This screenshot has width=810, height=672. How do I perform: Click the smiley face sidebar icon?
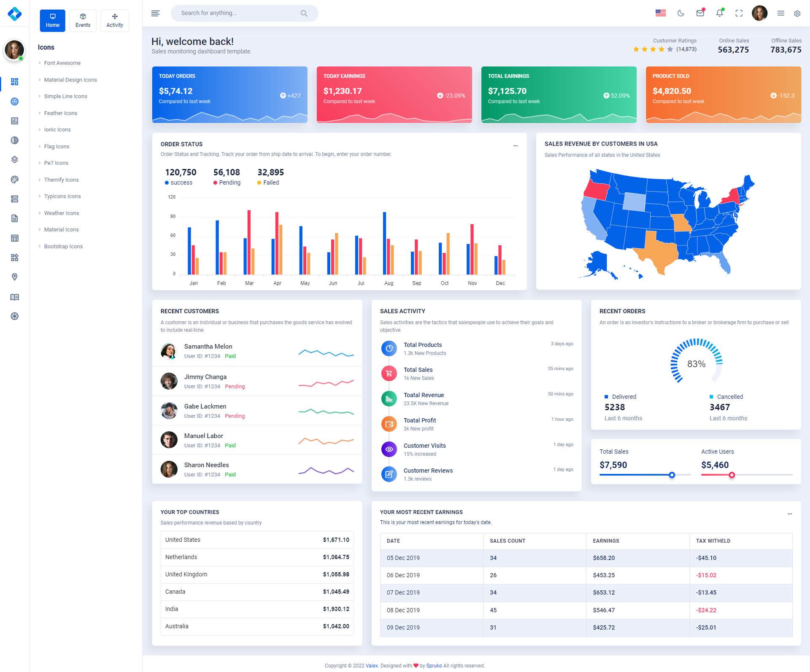point(14,101)
